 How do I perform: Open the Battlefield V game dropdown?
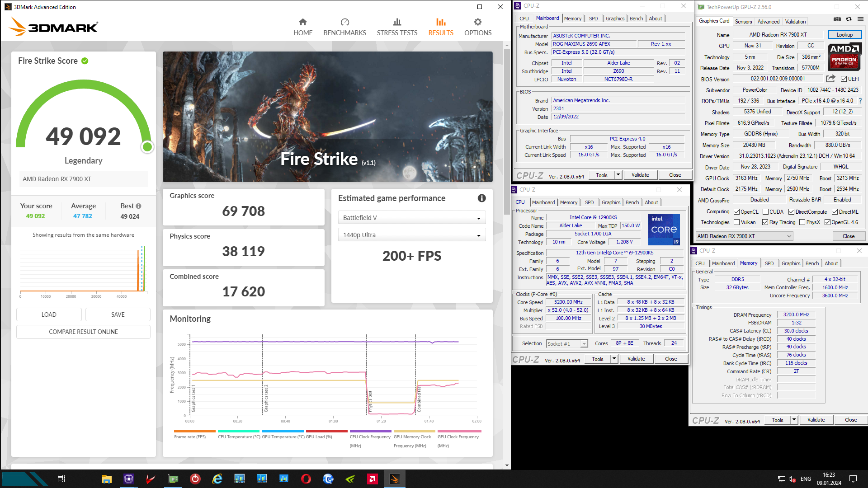pyautogui.click(x=412, y=218)
